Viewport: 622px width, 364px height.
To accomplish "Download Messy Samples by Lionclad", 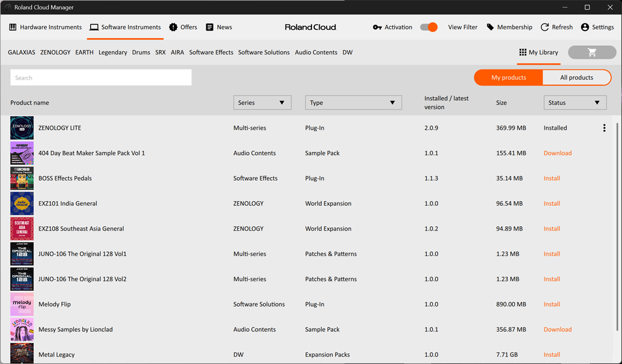I will (x=557, y=330).
